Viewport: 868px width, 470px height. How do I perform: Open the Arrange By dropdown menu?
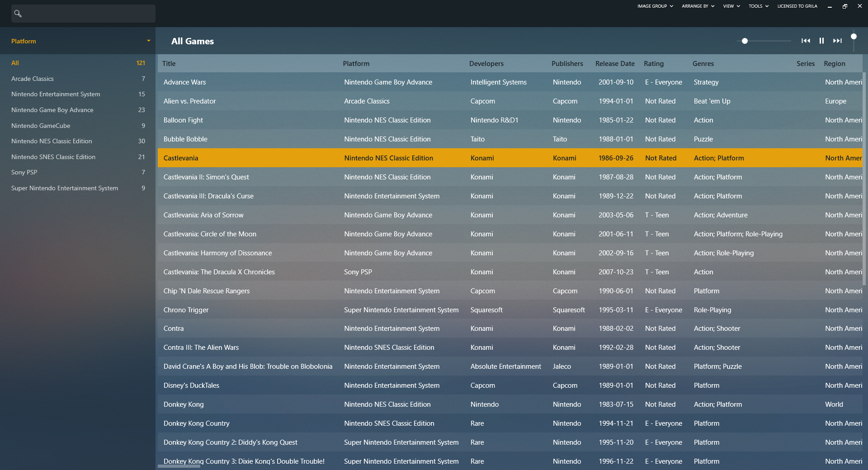click(698, 6)
